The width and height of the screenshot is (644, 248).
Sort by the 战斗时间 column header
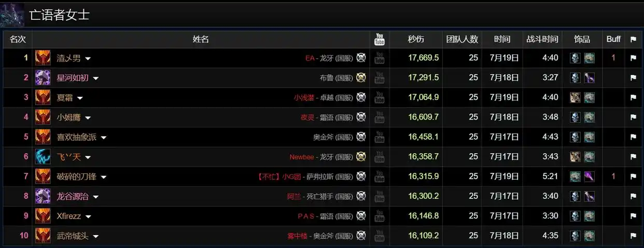542,39
